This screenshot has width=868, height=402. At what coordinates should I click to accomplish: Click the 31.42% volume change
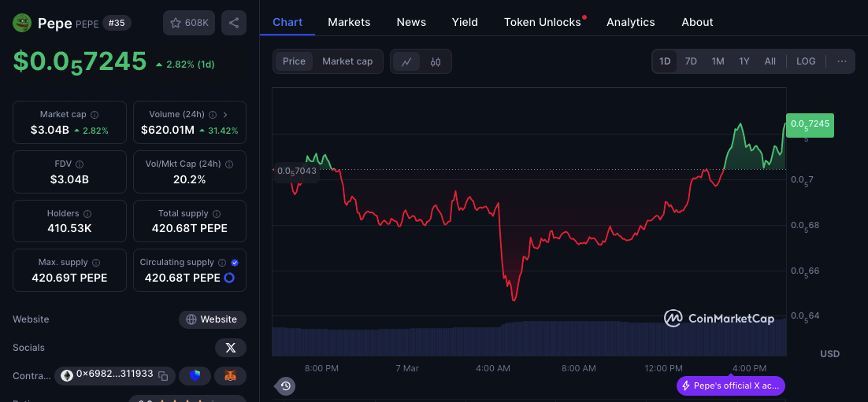tap(219, 131)
